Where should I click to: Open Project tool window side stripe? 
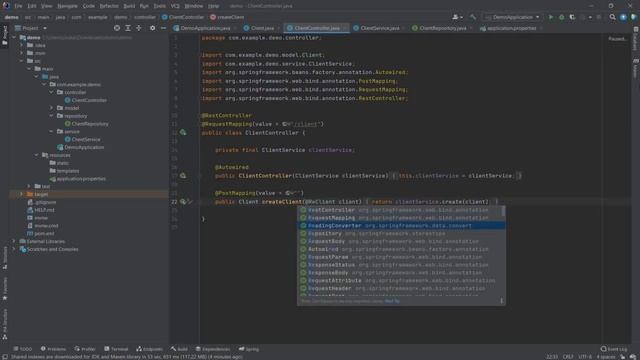coord(4,36)
